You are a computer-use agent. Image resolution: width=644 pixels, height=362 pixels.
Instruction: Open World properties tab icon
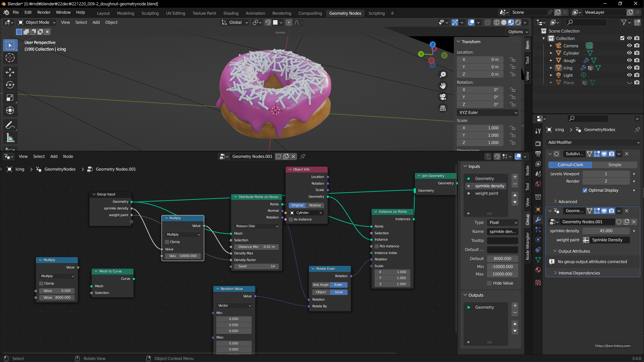tap(538, 184)
